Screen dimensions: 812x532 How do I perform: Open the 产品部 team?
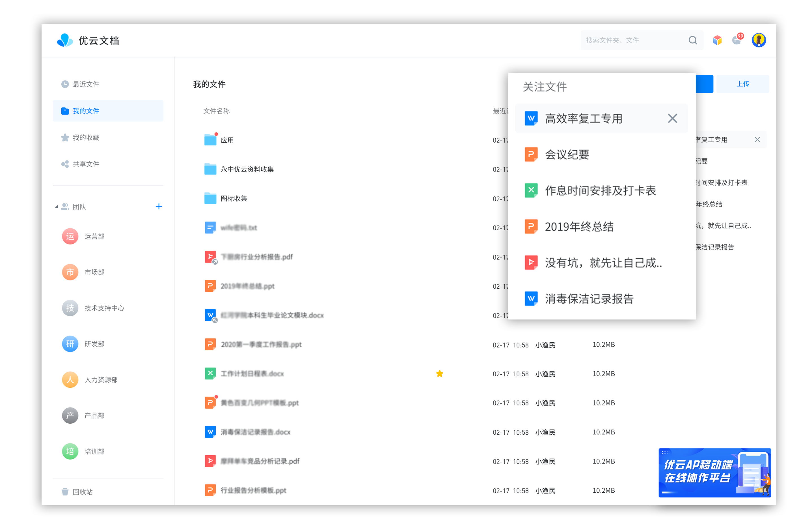(x=83, y=416)
